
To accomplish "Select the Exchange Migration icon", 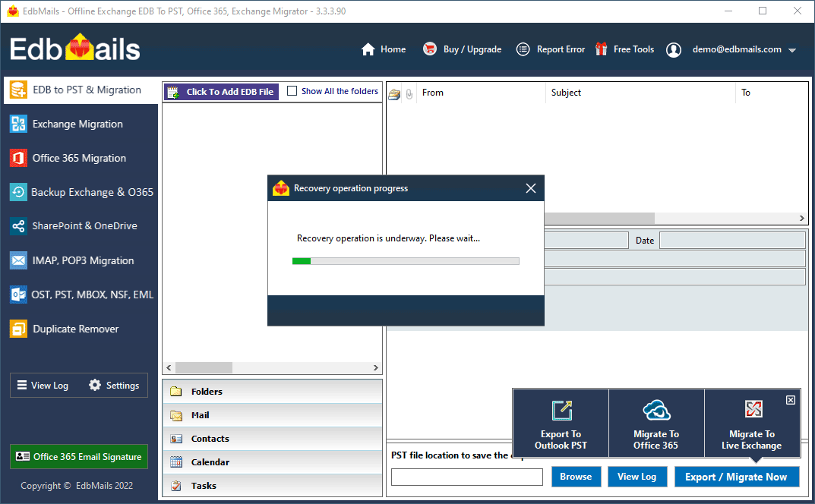I will point(18,124).
